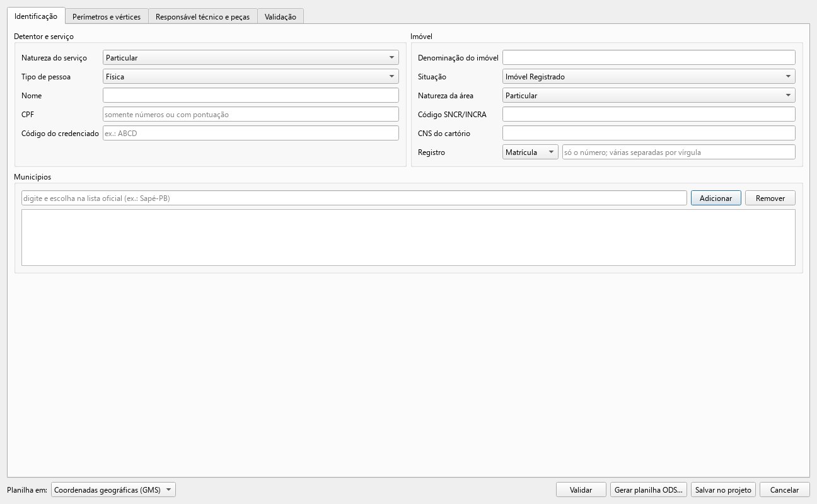Click the Validar button
Image resolution: width=817 pixels, height=504 pixels.
581,490
